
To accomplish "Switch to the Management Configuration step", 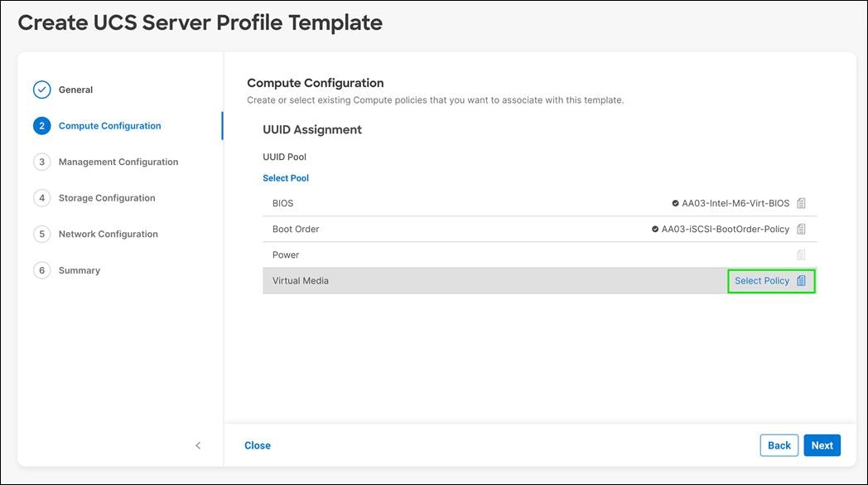I will point(118,162).
